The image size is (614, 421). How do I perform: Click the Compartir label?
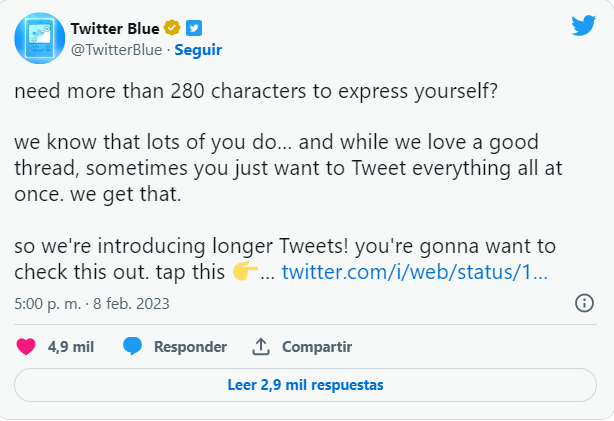(316, 347)
